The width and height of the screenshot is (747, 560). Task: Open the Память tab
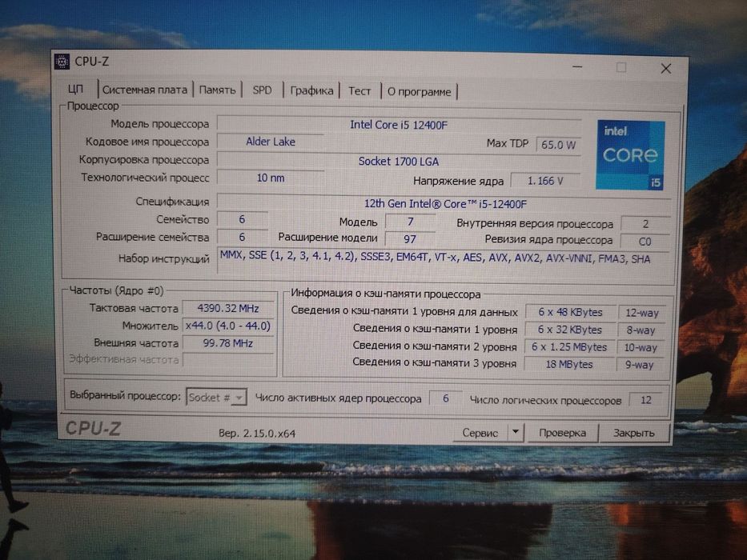pyautogui.click(x=217, y=90)
